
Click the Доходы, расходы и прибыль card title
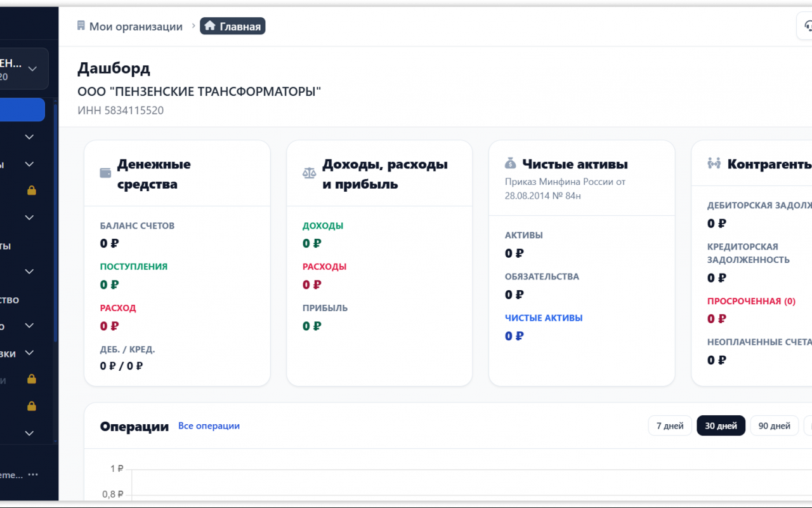pos(385,174)
